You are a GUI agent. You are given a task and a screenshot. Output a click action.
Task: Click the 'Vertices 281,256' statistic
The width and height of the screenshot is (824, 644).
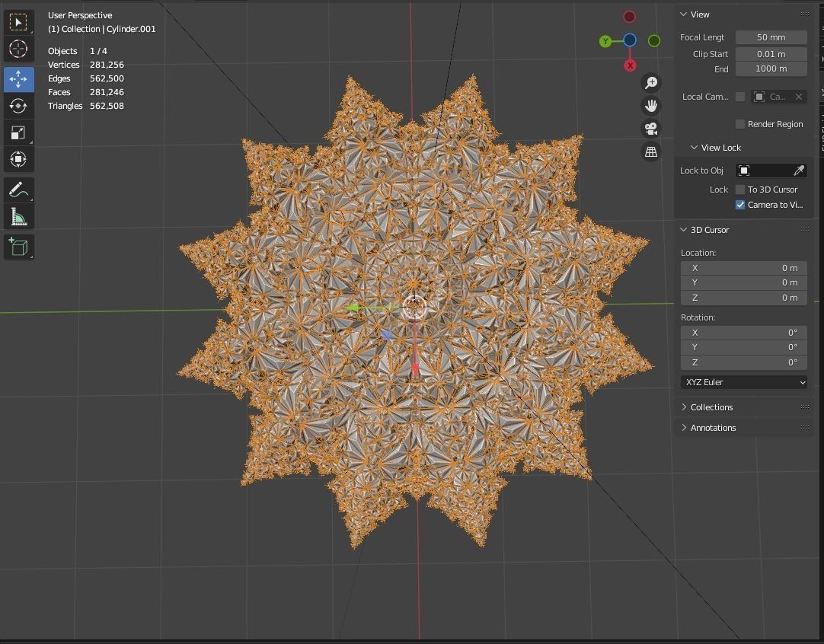(85, 65)
